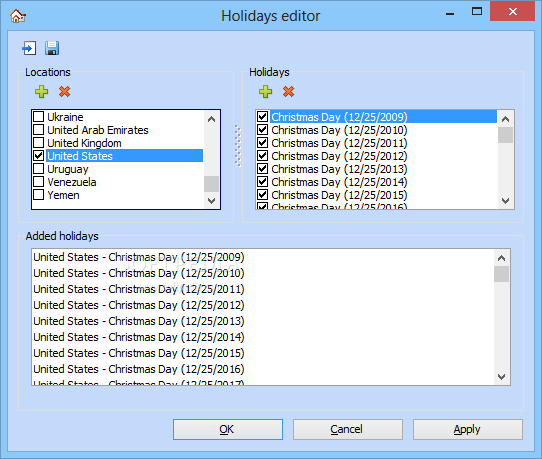
Task: Uncheck Christmas Day (12/25/2009) checkbox
Action: pyautogui.click(x=262, y=116)
